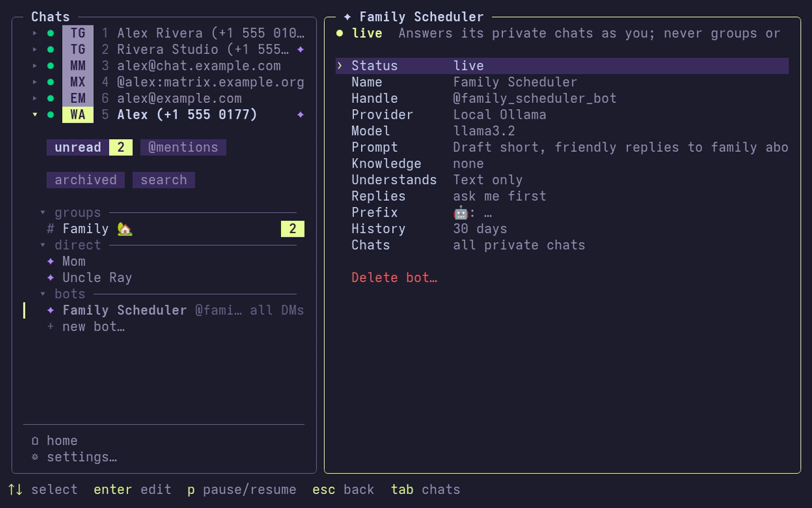Expand the Rivera Studio account

pos(35,50)
